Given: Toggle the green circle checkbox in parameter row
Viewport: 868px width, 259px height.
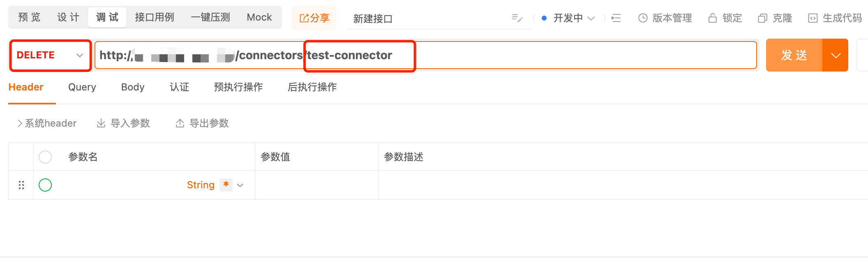Looking at the screenshot, I should [45, 185].
